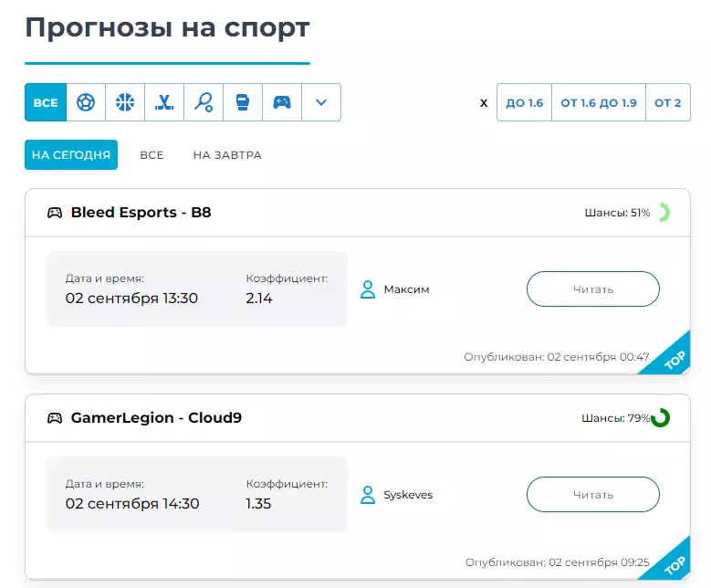Click coefficient value 2.14
Viewport: 711px width, 588px height.
[x=259, y=298]
